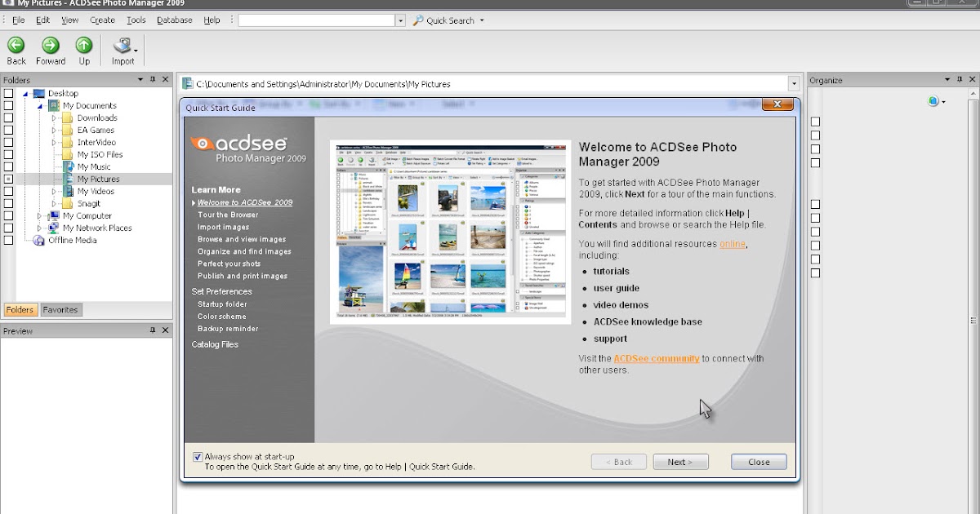
Task: Select the My Documents tree icon
Action: (x=54, y=105)
